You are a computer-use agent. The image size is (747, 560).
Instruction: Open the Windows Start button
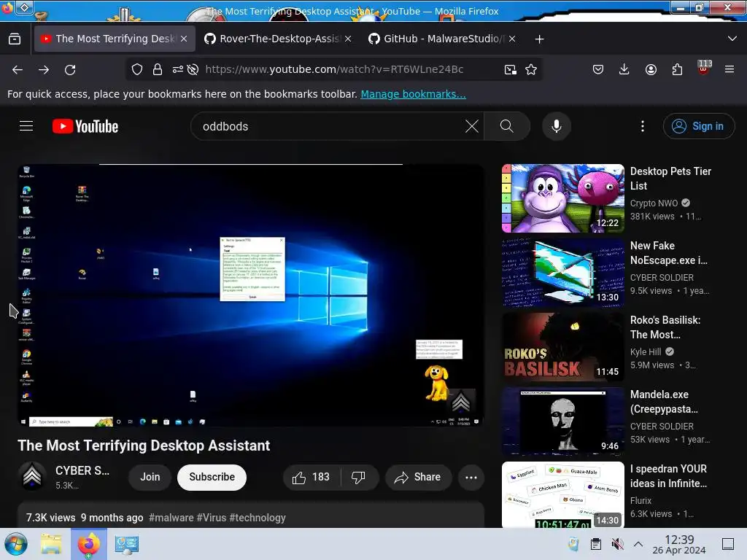16,544
